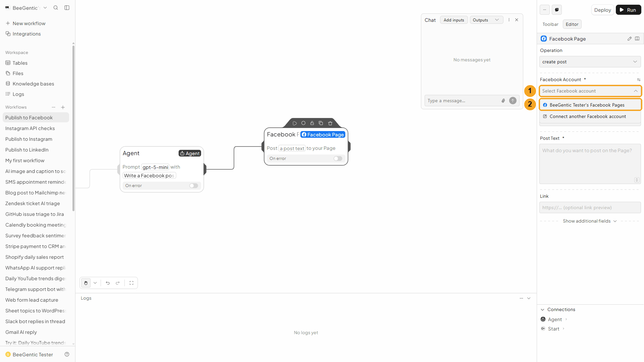Select the hand pan tool on the canvas toolbar
The height and width of the screenshot is (362, 644).
pos(86,283)
